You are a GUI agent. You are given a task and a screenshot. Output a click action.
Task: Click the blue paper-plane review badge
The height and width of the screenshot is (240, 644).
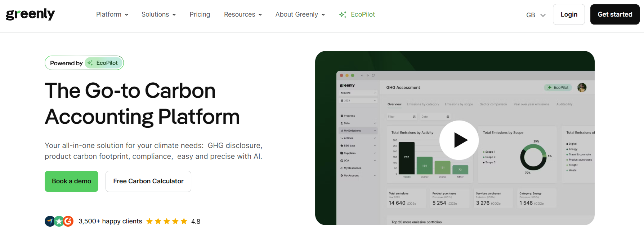tap(50, 221)
